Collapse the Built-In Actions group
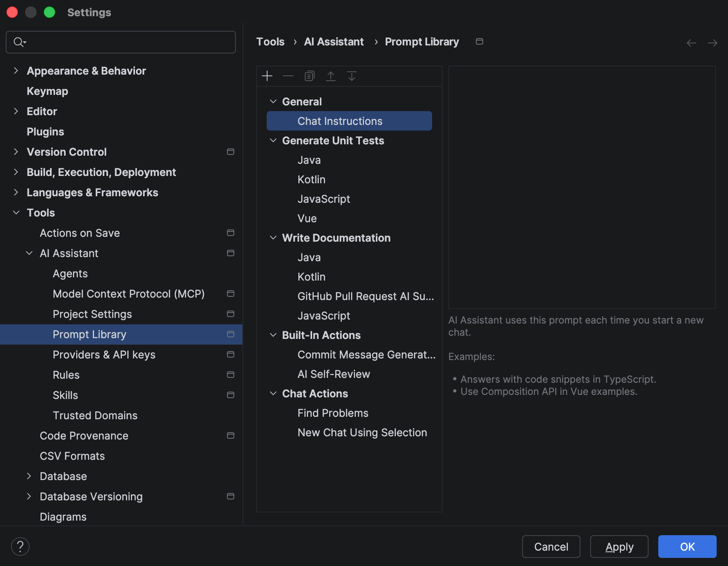Screen dimensions: 728x566 [x=273, y=335]
